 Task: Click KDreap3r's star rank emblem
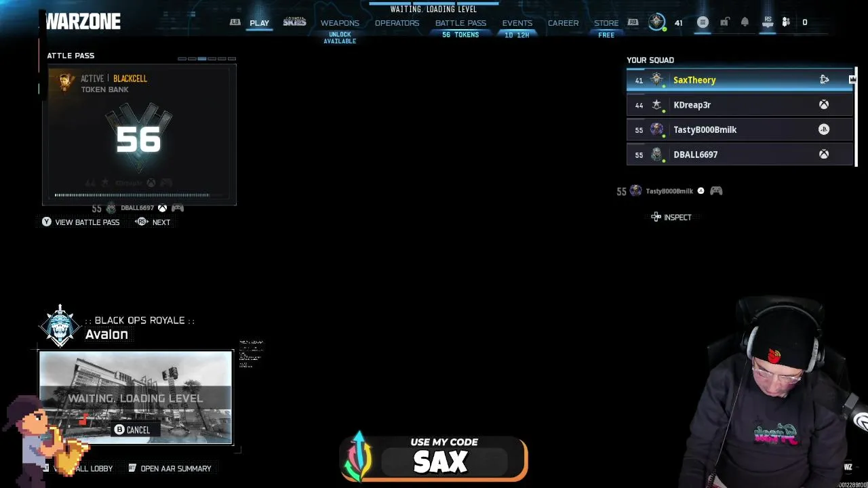pyautogui.click(x=656, y=105)
